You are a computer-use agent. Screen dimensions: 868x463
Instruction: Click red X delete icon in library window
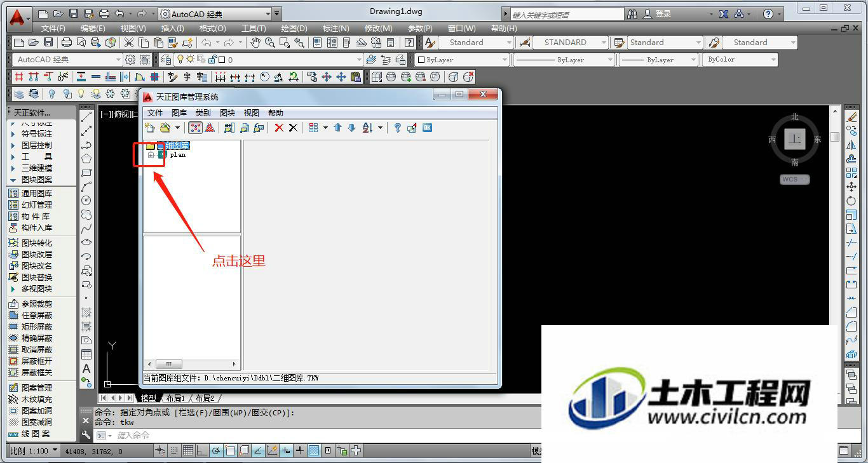(x=279, y=128)
